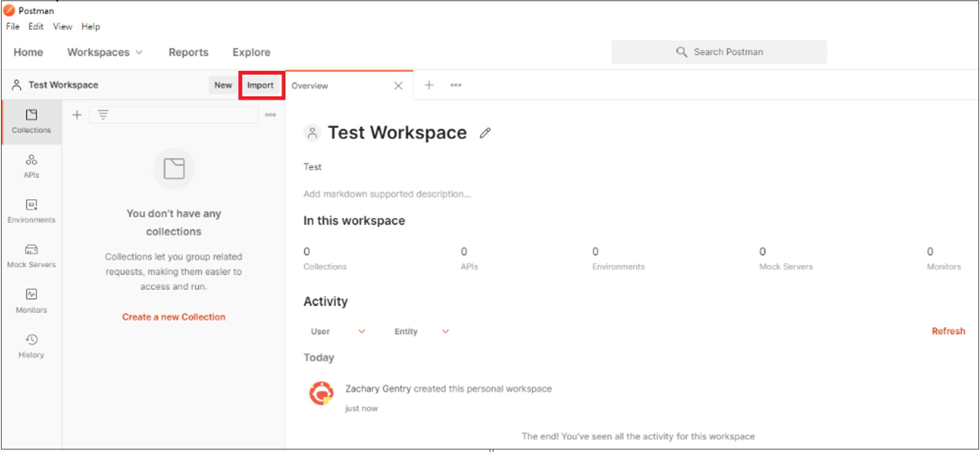Screen dimensions: 980x452
Task: Open the Help menu
Action: (90, 26)
